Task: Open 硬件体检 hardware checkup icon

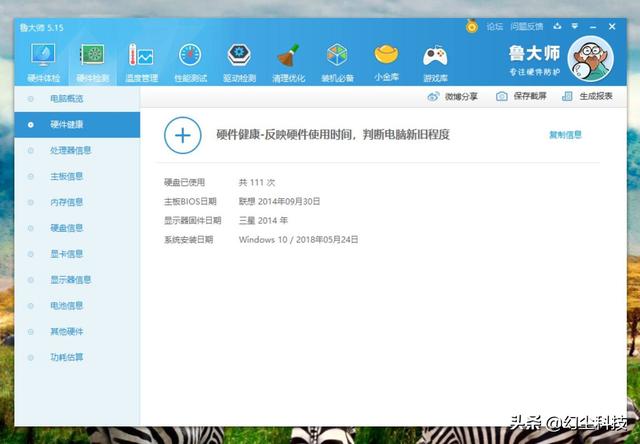Action: click(x=43, y=54)
